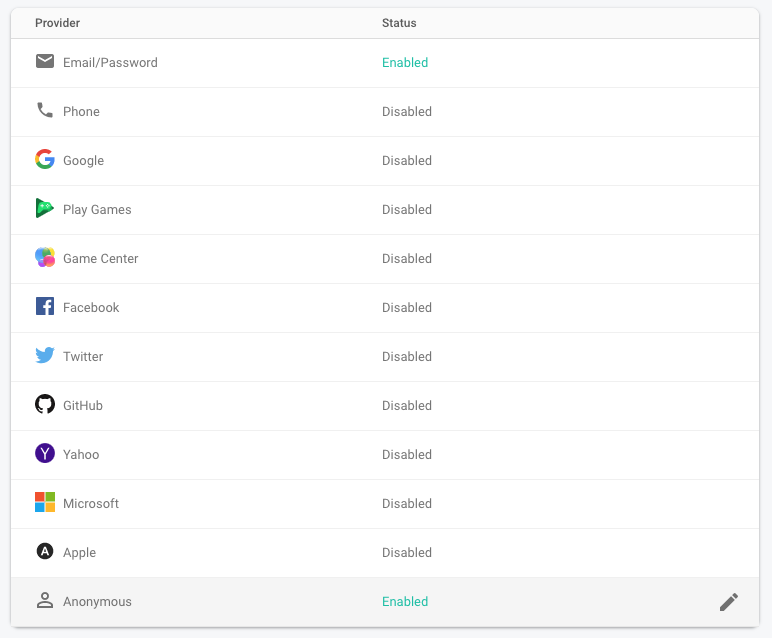Click the Facebook logo icon
772x638 pixels.
click(44, 307)
